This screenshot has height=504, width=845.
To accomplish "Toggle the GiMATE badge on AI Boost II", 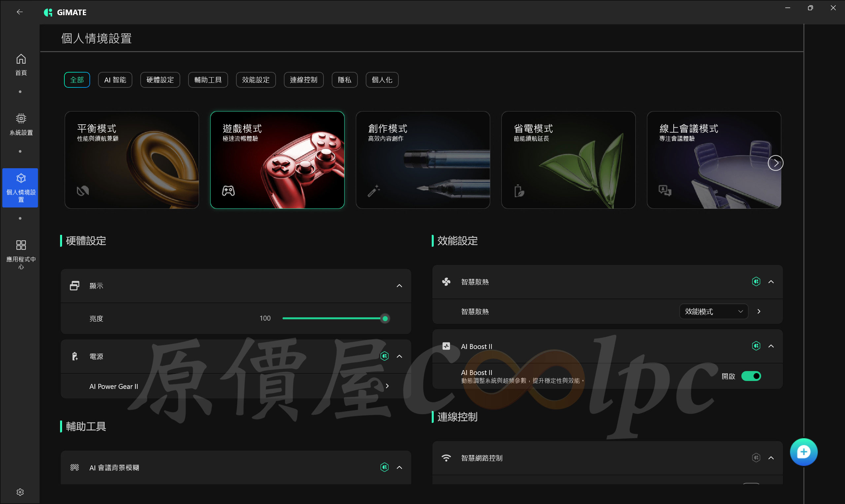I will tap(756, 346).
